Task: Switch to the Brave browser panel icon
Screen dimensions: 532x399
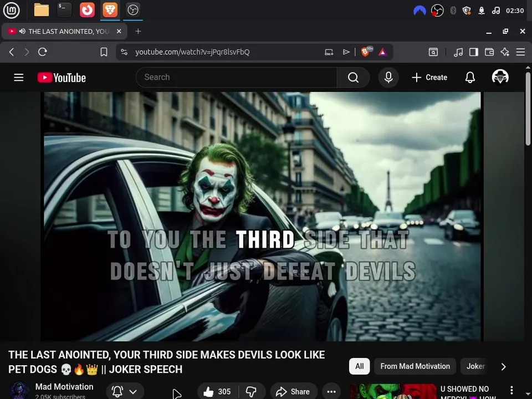Action: (x=110, y=10)
